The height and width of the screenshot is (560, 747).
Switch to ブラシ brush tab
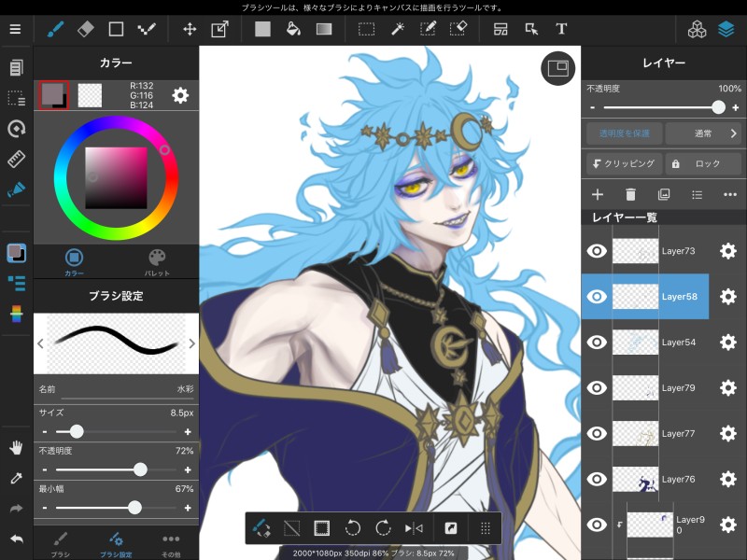[60, 545]
